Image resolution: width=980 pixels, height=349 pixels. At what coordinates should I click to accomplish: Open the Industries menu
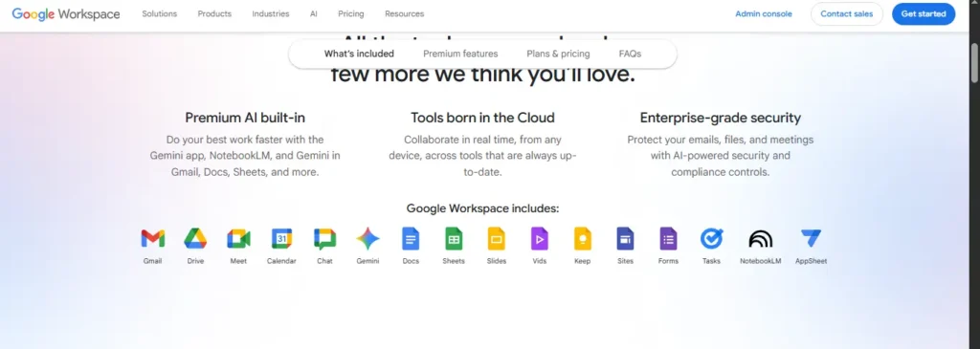point(271,13)
